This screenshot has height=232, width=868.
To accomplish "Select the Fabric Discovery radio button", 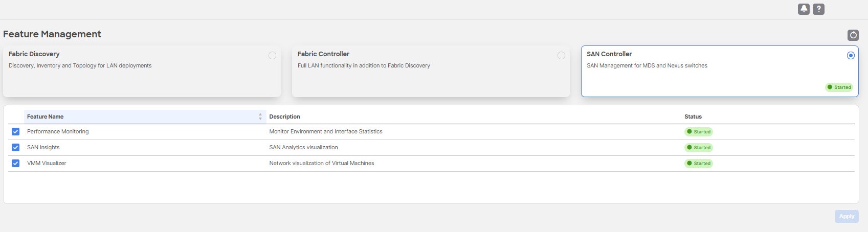I will click(x=272, y=55).
